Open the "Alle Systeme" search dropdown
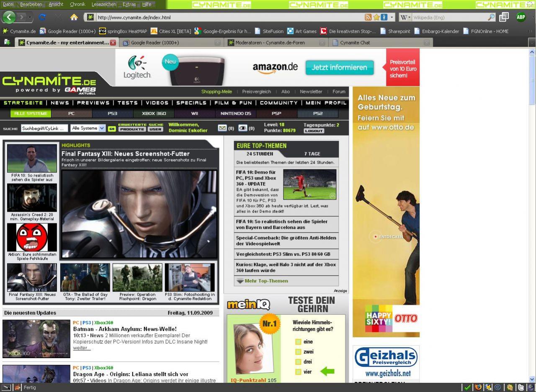 [88, 128]
